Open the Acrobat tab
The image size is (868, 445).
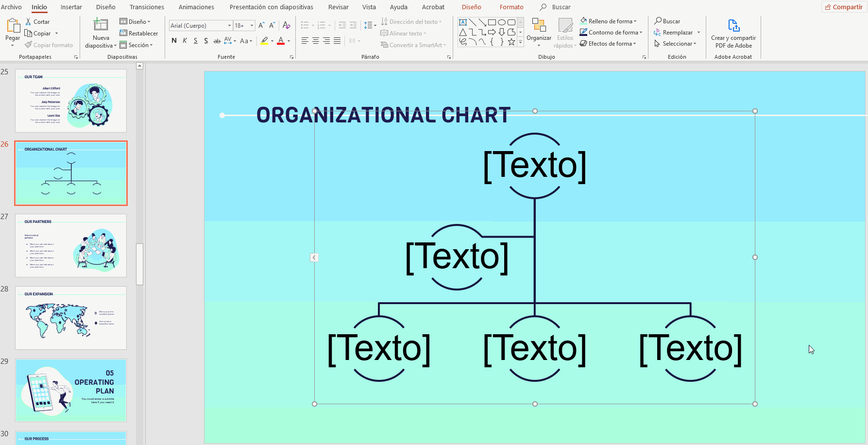pyautogui.click(x=433, y=7)
